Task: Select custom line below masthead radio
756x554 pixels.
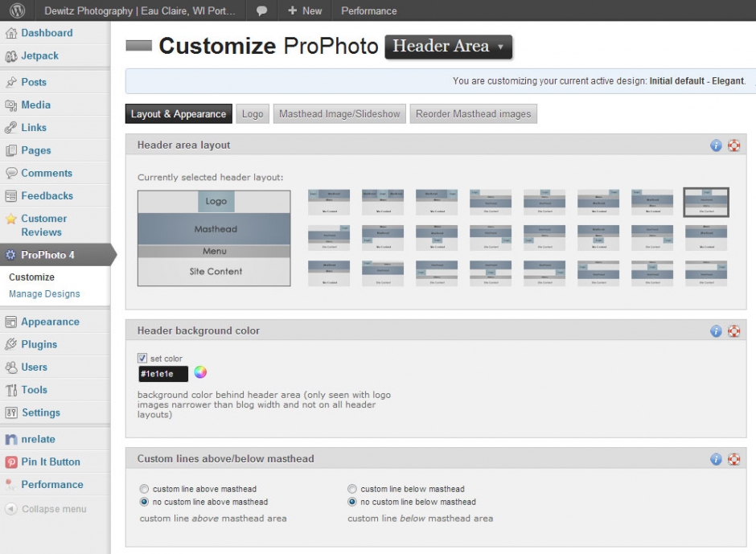Action: pyautogui.click(x=352, y=488)
